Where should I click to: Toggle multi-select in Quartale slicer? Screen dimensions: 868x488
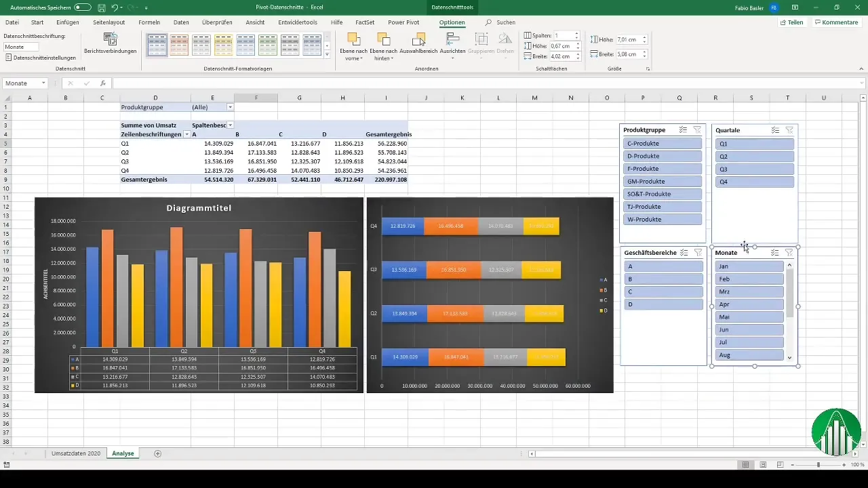[x=775, y=129]
